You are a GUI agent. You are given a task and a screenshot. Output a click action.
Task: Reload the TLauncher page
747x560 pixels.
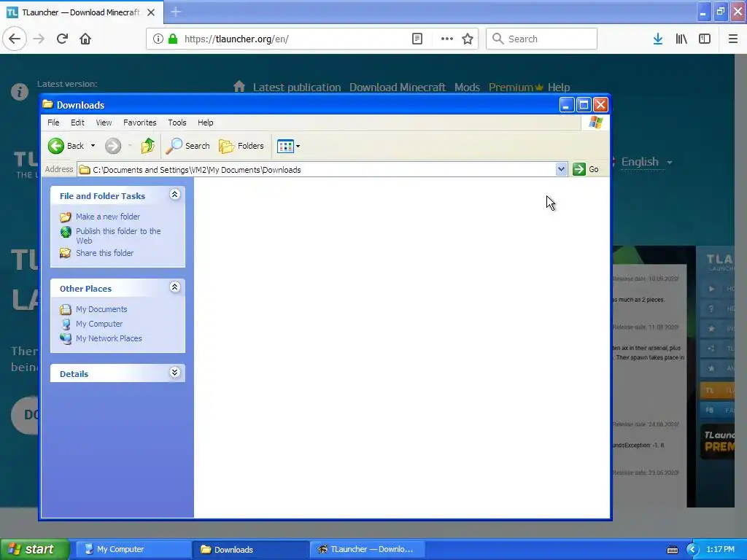(x=62, y=39)
